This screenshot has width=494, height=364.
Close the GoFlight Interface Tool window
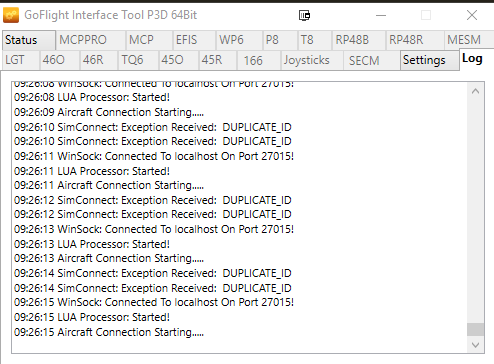tap(472, 15)
